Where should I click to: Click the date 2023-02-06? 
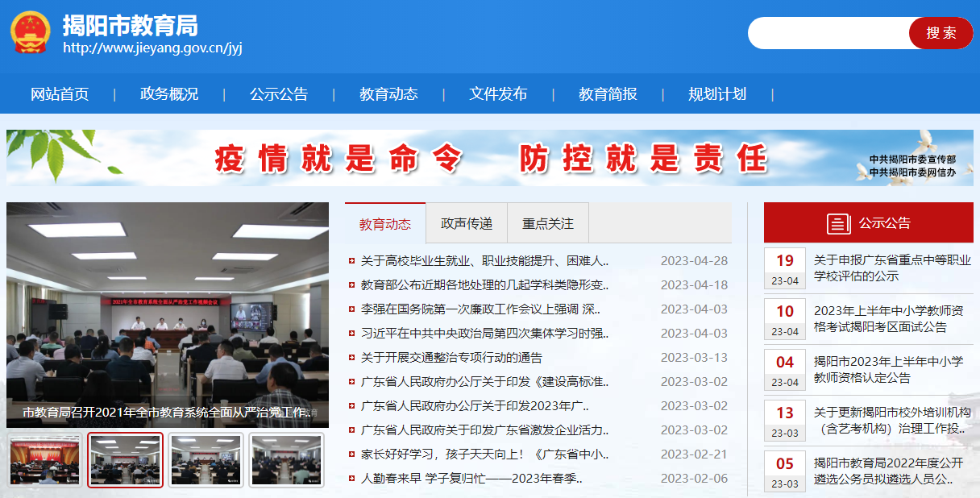pos(694,479)
